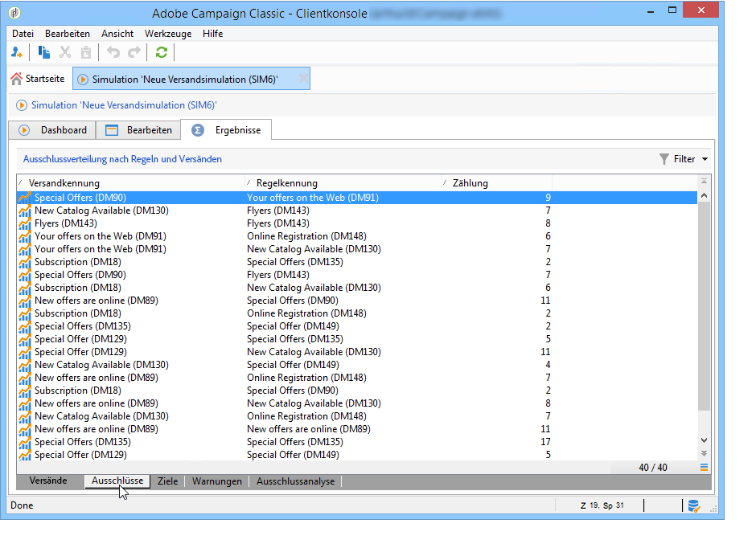Click the Undo arrow icon
Image resolution: width=756 pixels, height=540 pixels.
(x=113, y=52)
